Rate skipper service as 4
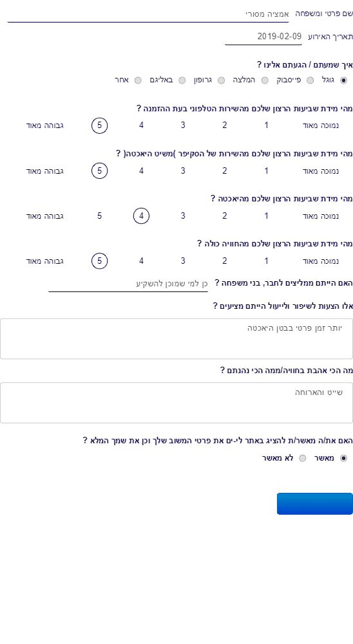 [x=141, y=170]
